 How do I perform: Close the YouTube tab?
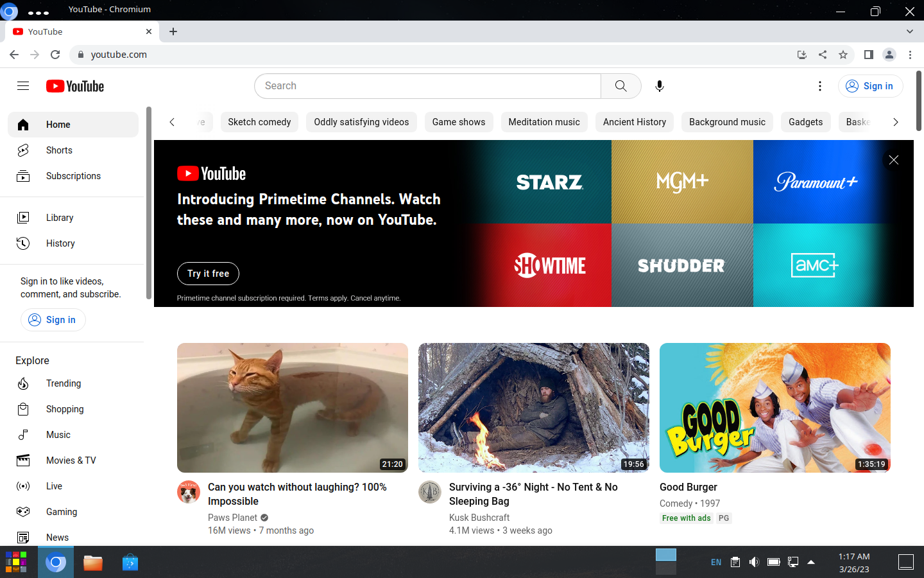tap(149, 31)
